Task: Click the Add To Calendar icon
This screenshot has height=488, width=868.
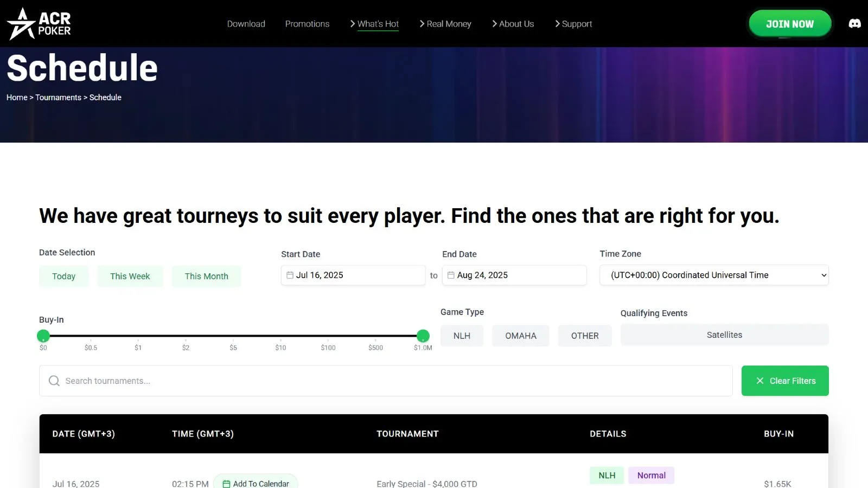Action: (226, 484)
